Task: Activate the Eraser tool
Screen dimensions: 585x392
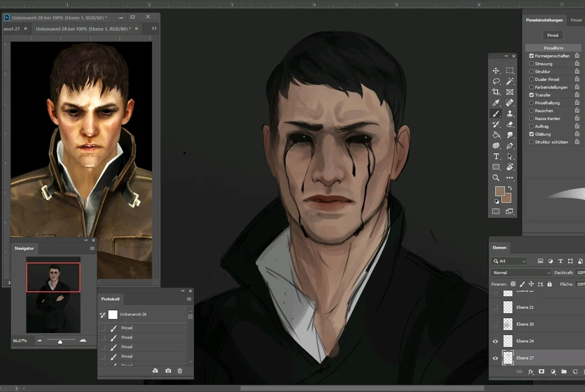Action: (510, 124)
